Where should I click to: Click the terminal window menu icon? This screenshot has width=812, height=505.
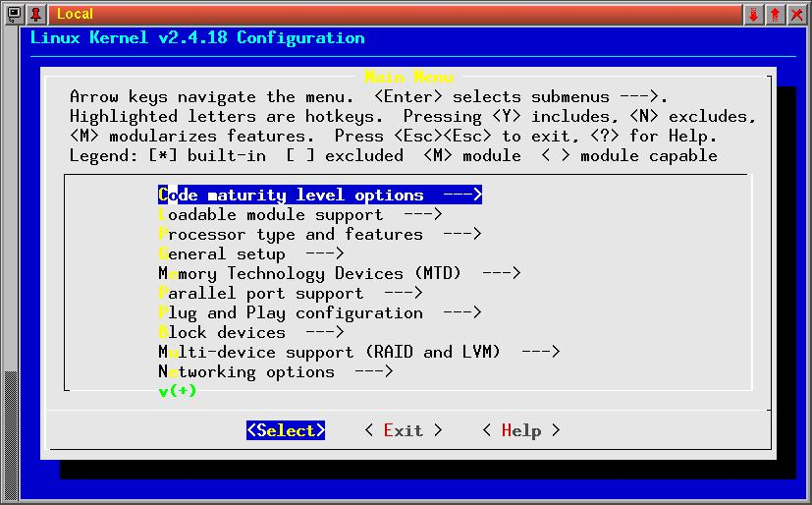pos(14,14)
